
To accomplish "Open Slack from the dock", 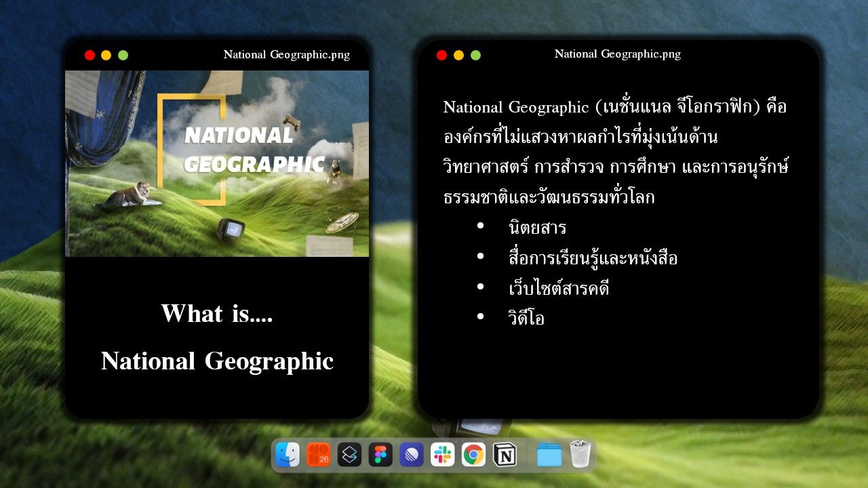I will click(x=443, y=455).
